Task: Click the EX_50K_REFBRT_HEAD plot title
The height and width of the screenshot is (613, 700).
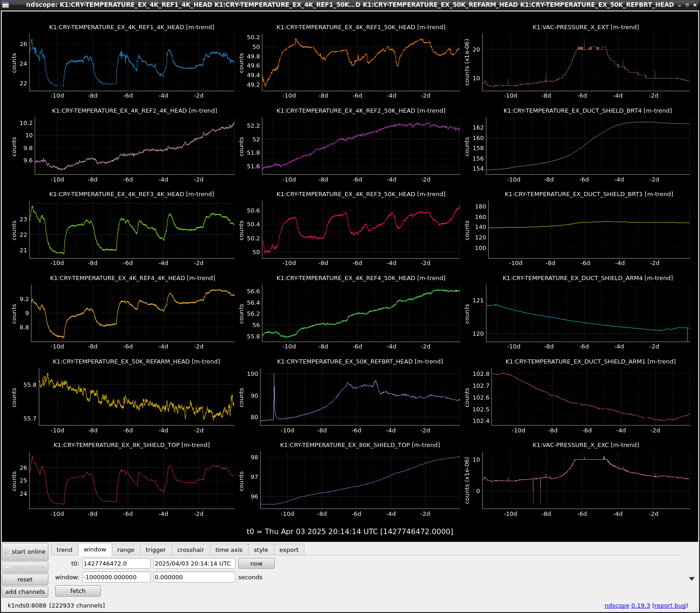Action: (360, 362)
